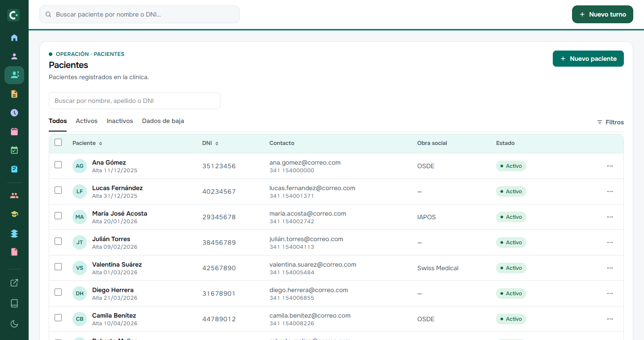Focus the top patient search by nombre o DNI

tap(140, 14)
